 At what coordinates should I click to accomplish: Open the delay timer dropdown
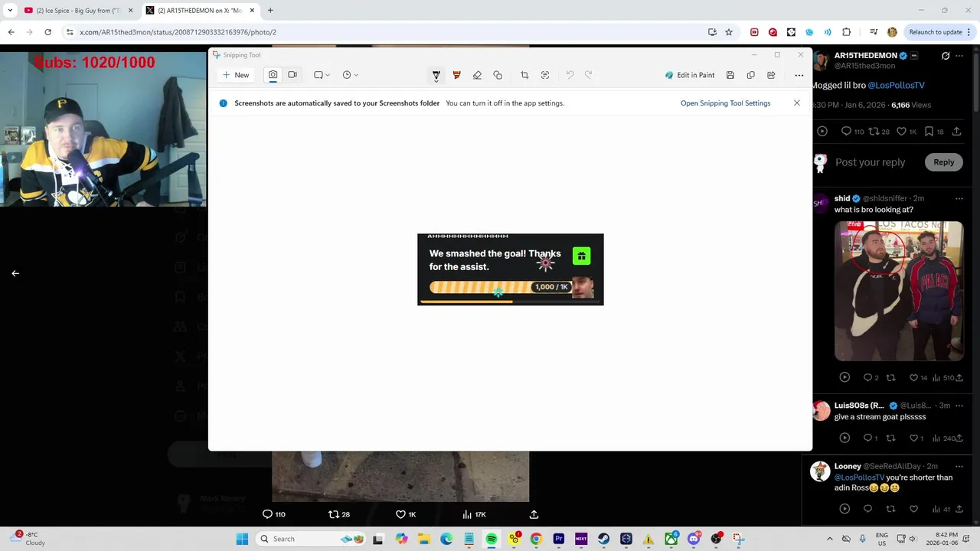[351, 75]
